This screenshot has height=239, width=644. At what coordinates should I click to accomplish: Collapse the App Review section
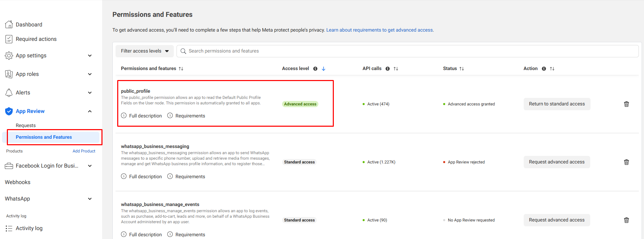[x=90, y=111]
